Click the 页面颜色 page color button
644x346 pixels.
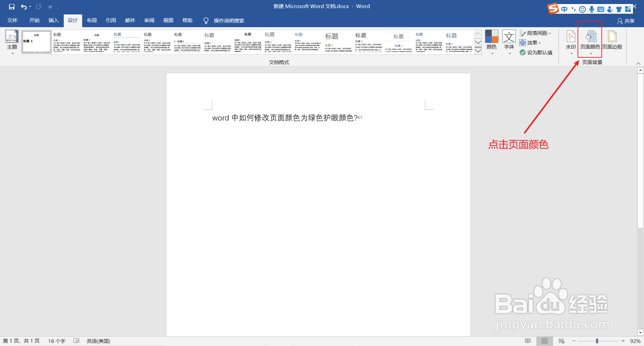pos(590,42)
